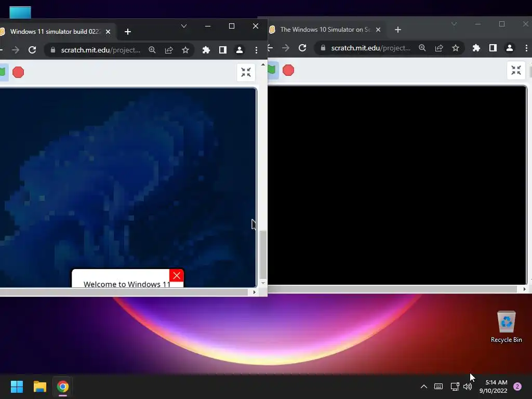Maximize the Windows 11 simulator Chrome window
The width and height of the screenshot is (532, 399).
tap(232, 26)
